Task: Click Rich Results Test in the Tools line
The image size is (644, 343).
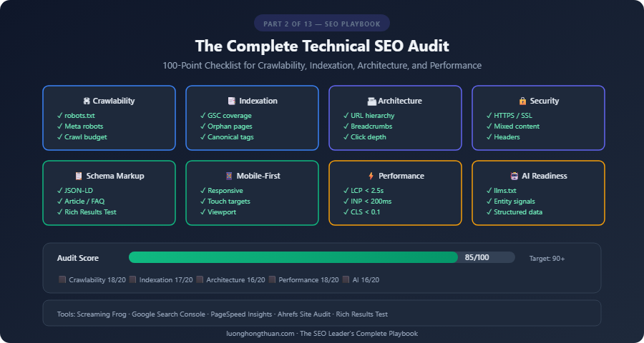Action: click(x=362, y=314)
